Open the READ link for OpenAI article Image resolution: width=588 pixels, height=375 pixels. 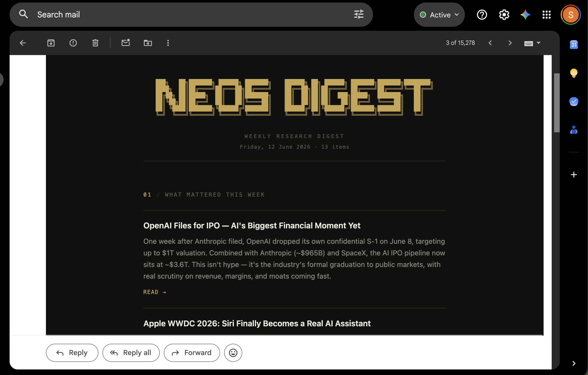click(155, 292)
